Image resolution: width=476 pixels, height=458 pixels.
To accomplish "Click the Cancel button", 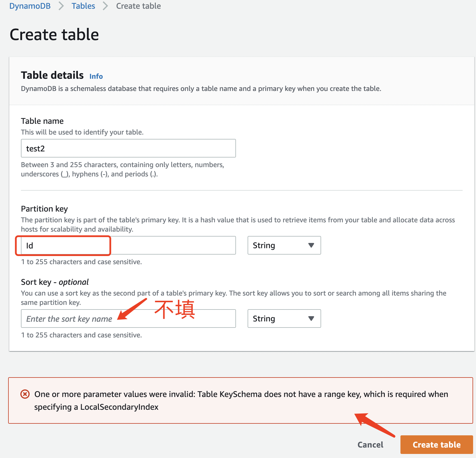I will tap(371, 445).
